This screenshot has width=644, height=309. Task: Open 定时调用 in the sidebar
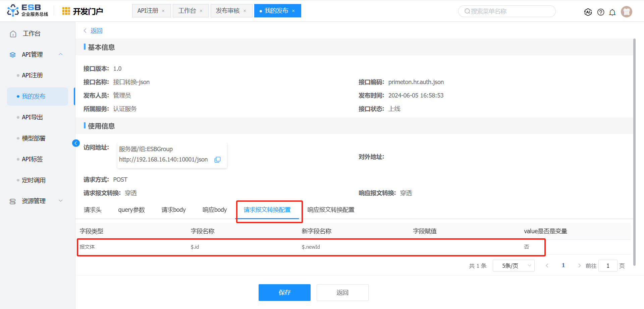(x=34, y=180)
